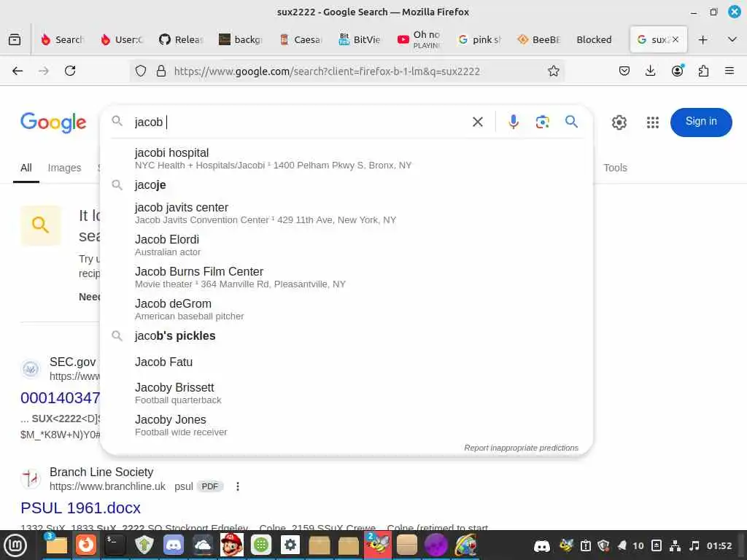The image size is (747, 560).
Task: Open the PSUL 1961.docx result
Action: 80,507
